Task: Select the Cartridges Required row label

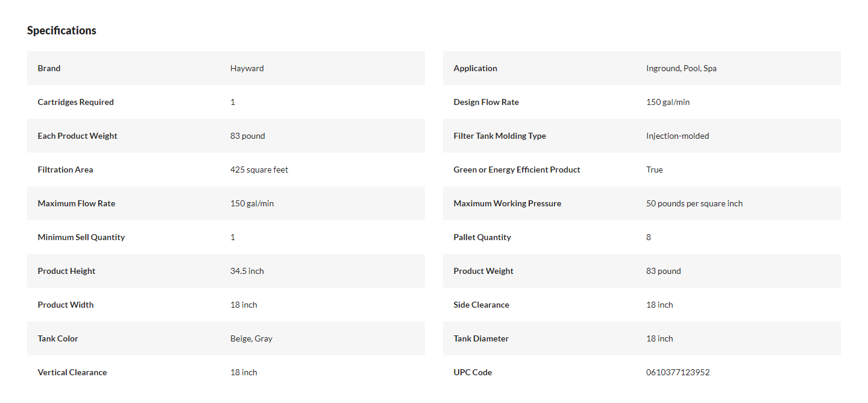Action: 75,102
